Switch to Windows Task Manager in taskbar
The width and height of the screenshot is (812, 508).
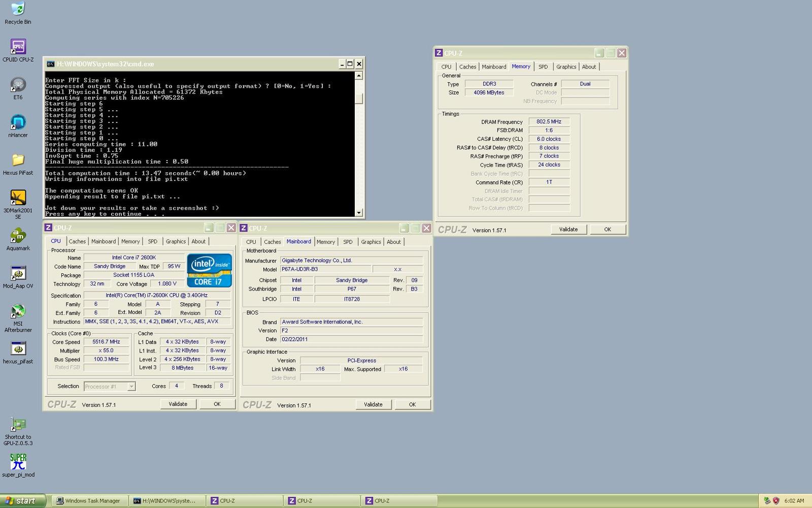pos(89,501)
